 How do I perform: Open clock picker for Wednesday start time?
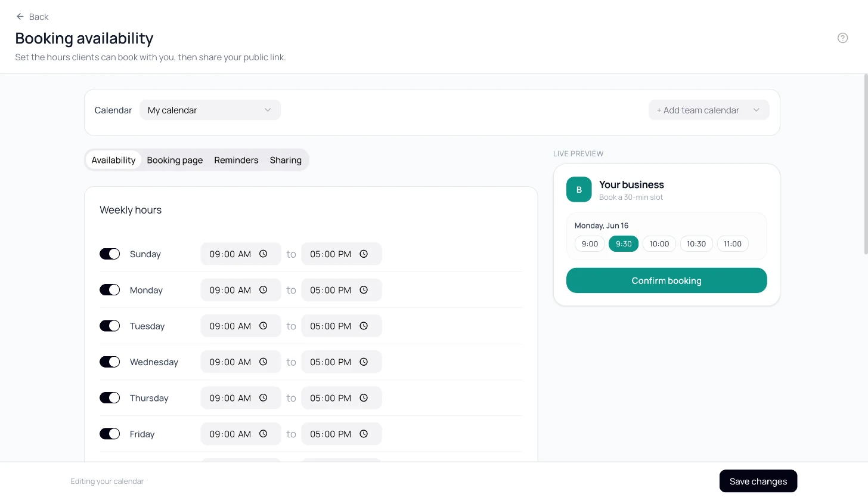[x=263, y=362]
